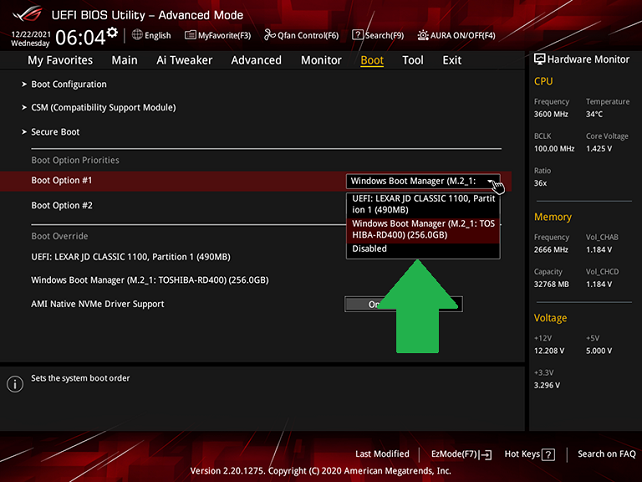The image size is (642, 482).
Task: Click the CPU Frequency 3600 MHz value
Action: [x=551, y=114]
